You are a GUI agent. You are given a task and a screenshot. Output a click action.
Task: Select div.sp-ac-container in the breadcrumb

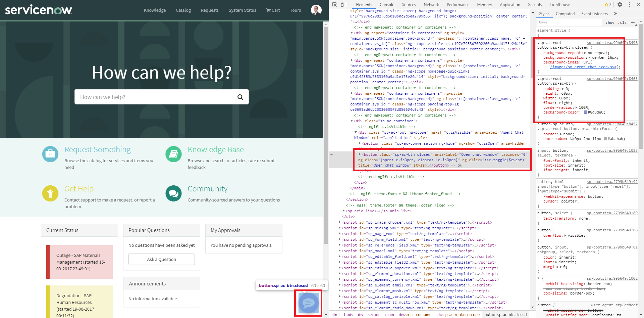click(416, 315)
